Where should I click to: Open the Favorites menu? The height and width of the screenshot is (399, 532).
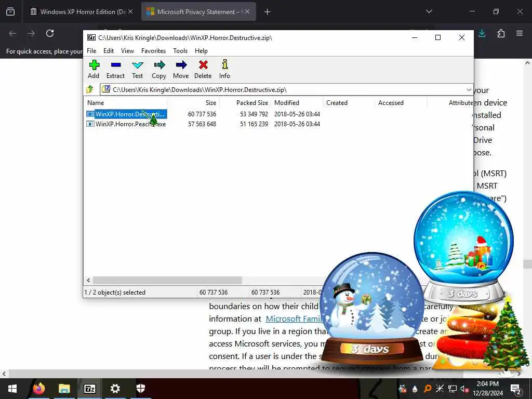point(153,51)
